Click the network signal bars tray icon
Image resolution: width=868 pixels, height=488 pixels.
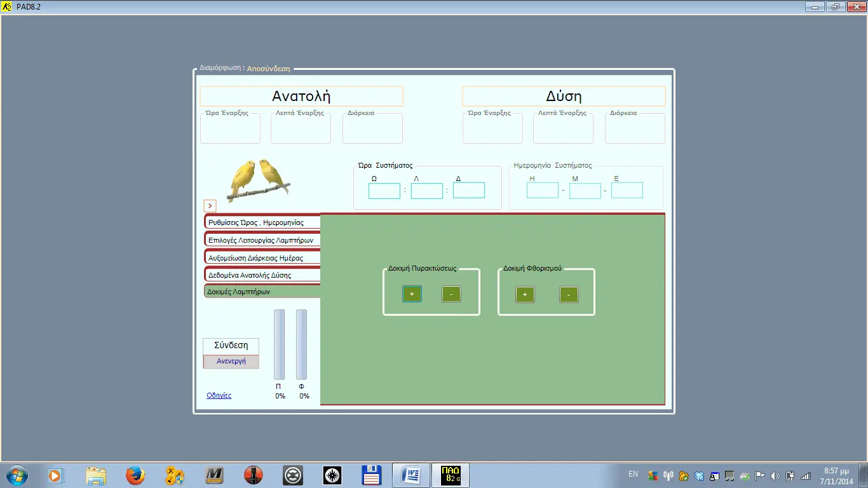coord(806,475)
